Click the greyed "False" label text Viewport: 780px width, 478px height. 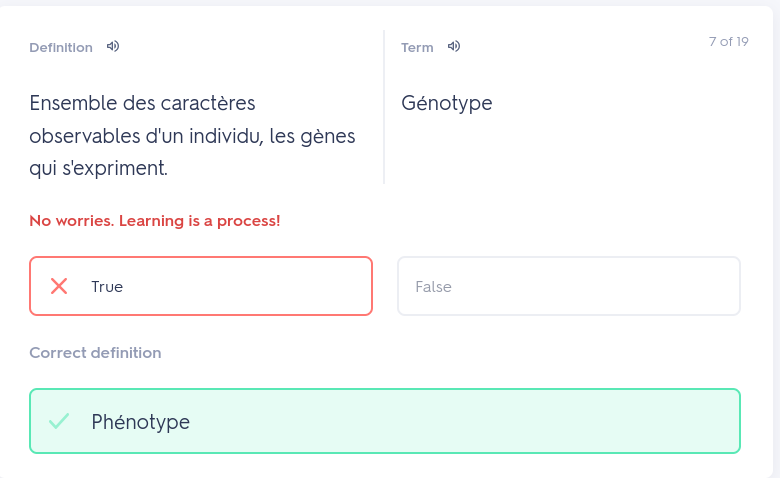point(433,287)
